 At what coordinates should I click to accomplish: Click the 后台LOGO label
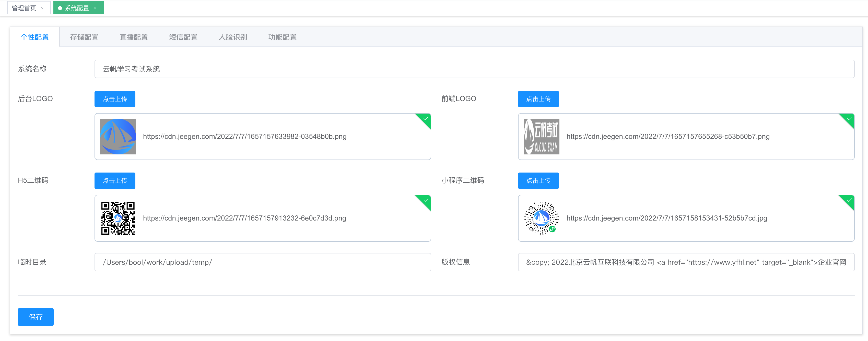36,99
